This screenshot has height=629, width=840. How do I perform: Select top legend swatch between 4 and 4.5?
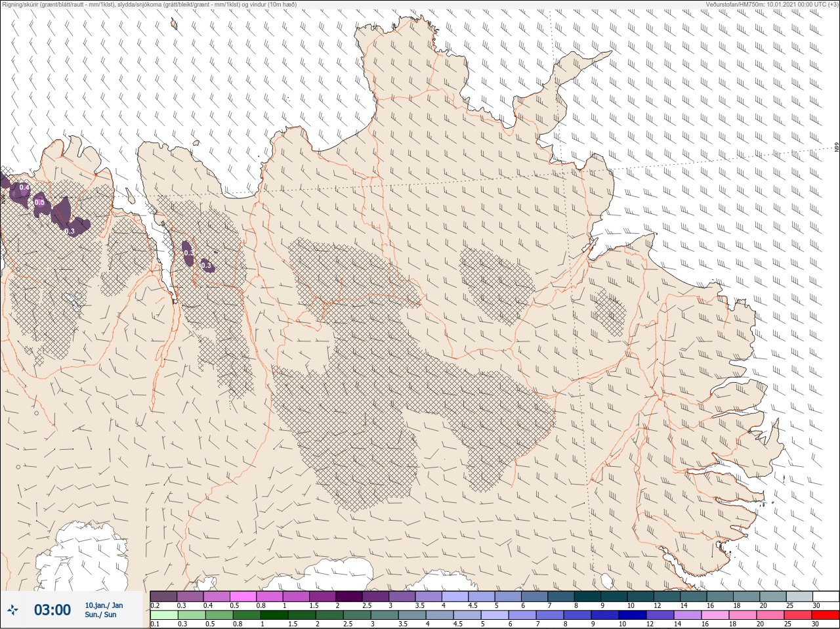(x=455, y=596)
